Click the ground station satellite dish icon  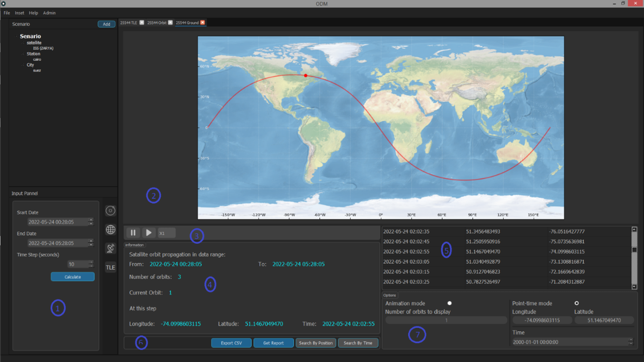110,248
